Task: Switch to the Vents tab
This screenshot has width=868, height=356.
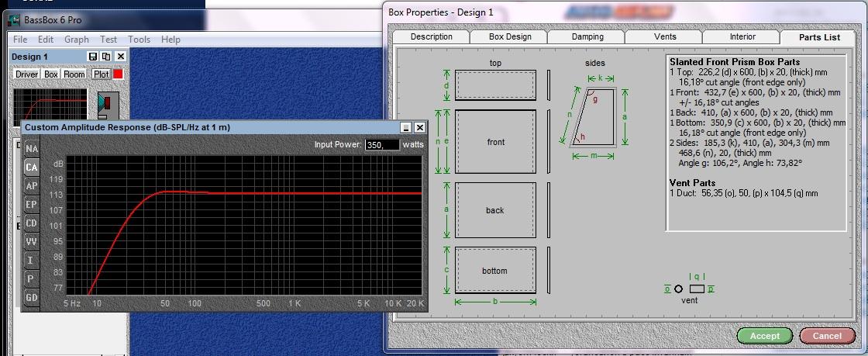Action: coord(664,36)
